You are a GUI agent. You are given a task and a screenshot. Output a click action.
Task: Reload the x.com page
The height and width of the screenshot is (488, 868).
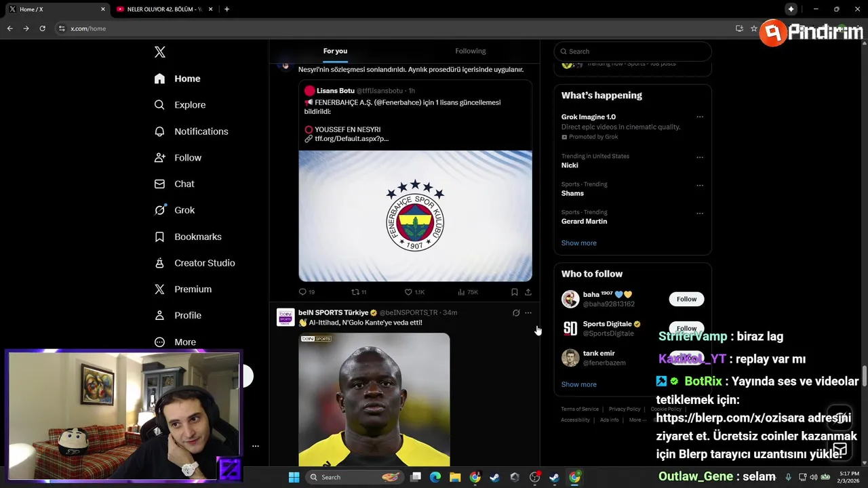click(42, 28)
